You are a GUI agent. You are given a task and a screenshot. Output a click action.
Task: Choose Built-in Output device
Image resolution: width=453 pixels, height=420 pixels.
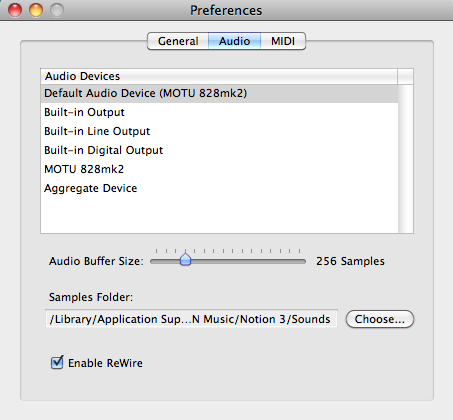pos(219,112)
